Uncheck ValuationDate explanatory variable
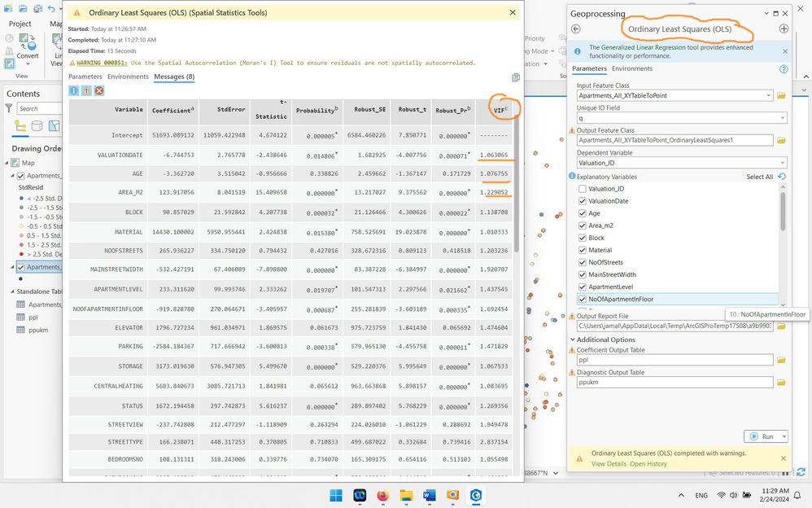The height and width of the screenshot is (508, 812). (582, 201)
